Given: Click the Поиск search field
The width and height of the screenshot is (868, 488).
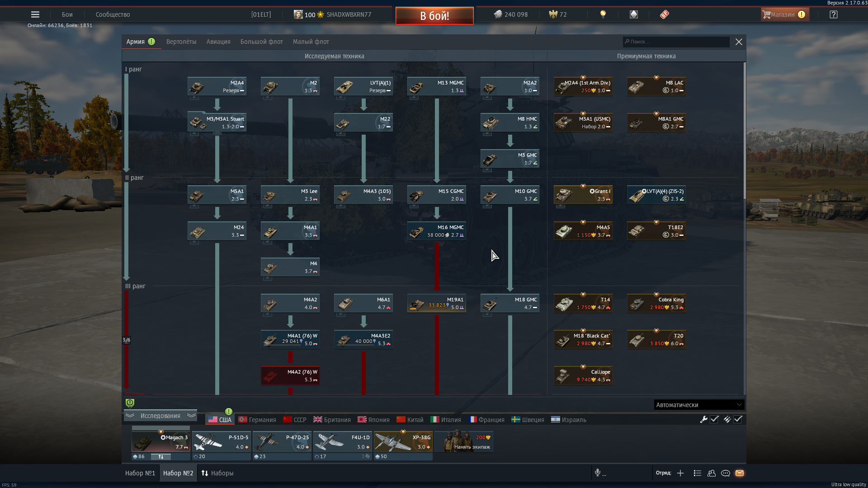Looking at the screenshot, I should pos(676,42).
